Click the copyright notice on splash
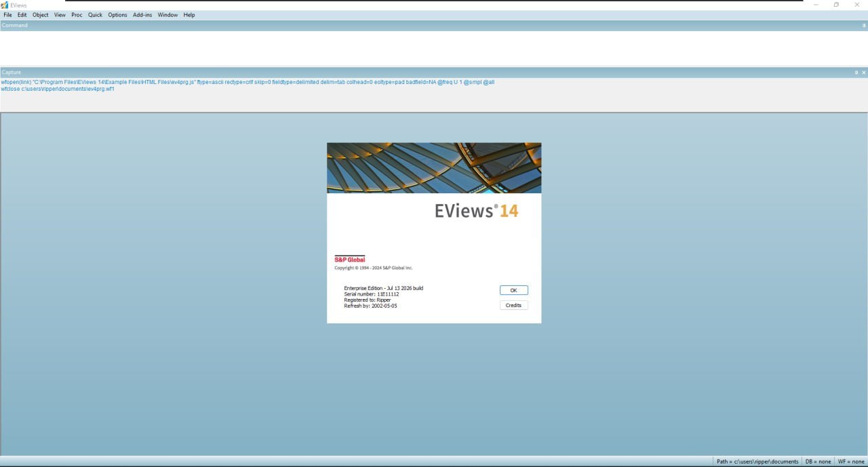This screenshot has width=868, height=467. (x=374, y=268)
